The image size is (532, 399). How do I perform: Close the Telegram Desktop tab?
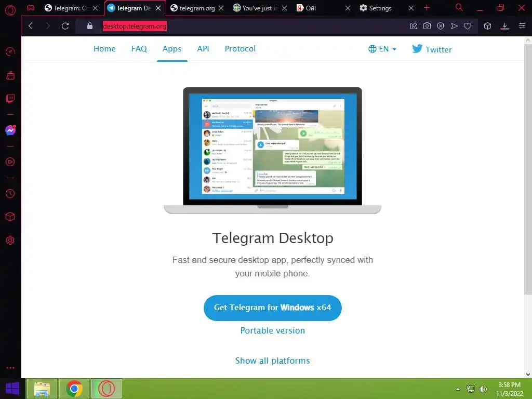(158, 8)
